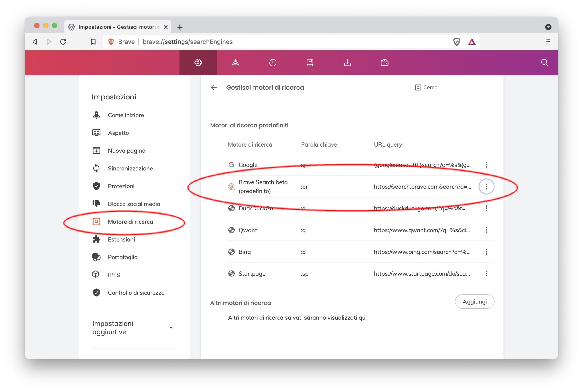Viewport: 583px width, 392px height.
Task: Click the BAT triangle rewards icon
Action: 472,42
